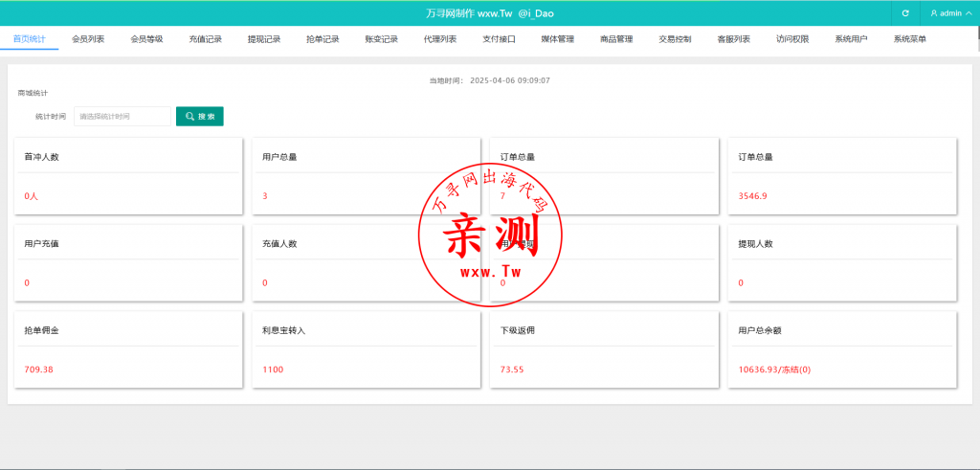Select the 支付接口 tab
This screenshot has width=980, height=470.
coord(499,38)
